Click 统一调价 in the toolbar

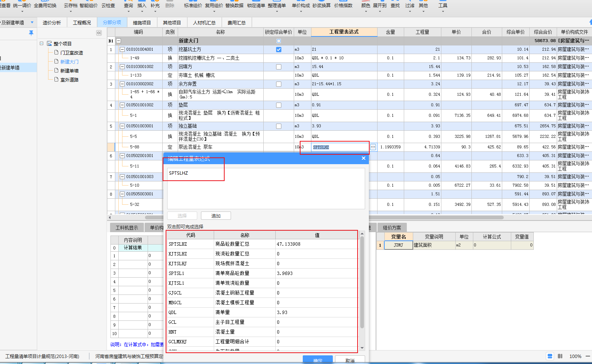coord(22,6)
